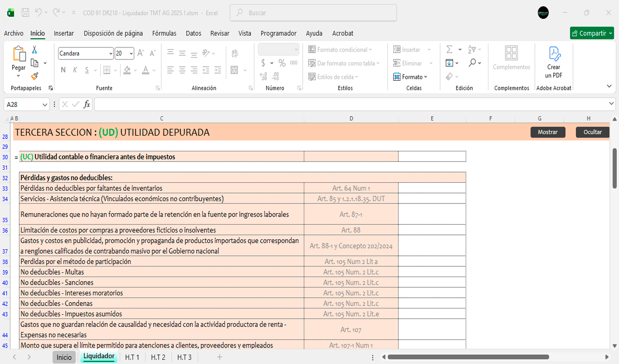Open the font name dropdown showing Candara
The image size is (619, 364).
tap(111, 54)
